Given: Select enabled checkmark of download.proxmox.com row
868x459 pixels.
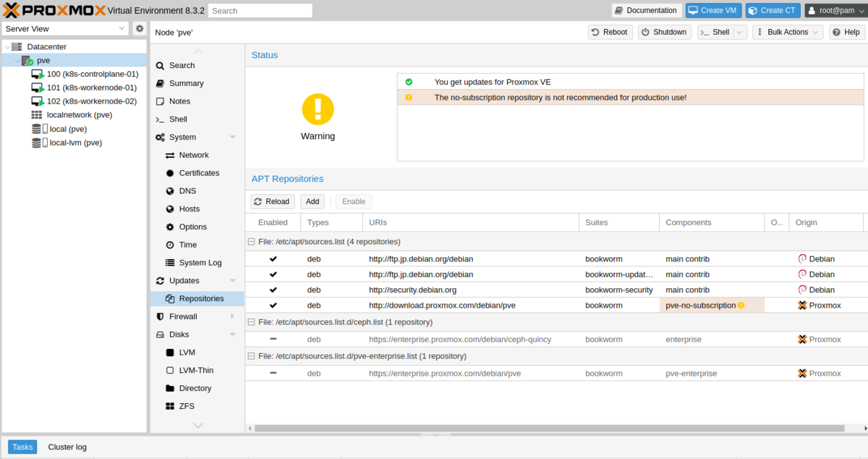Looking at the screenshot, I should [273, 306].
